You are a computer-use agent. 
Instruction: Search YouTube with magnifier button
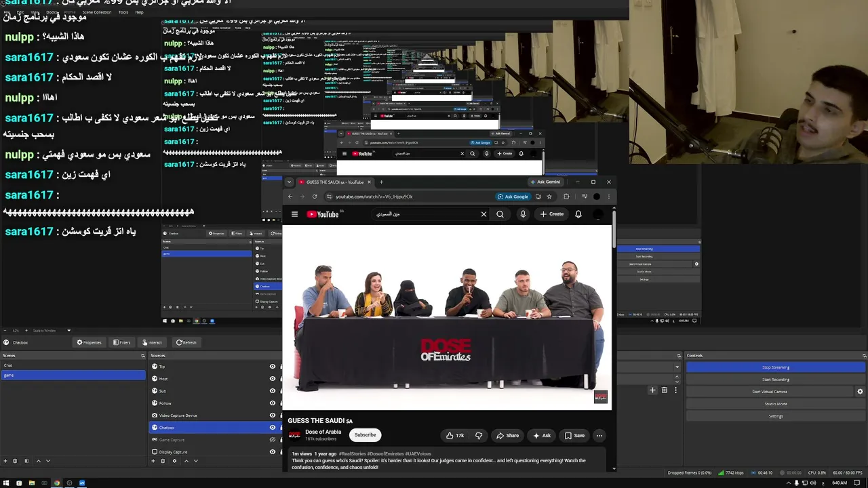(500, 214)
